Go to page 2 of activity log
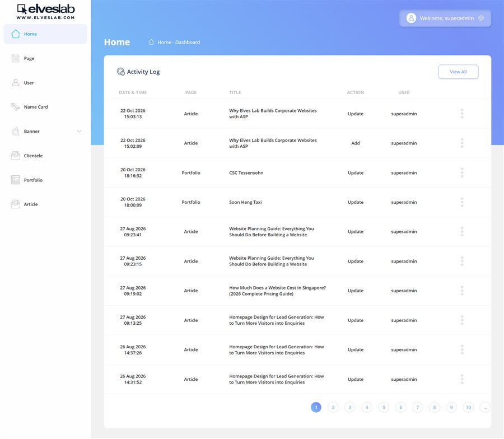504x439 pixels. (x=333, y=408)
